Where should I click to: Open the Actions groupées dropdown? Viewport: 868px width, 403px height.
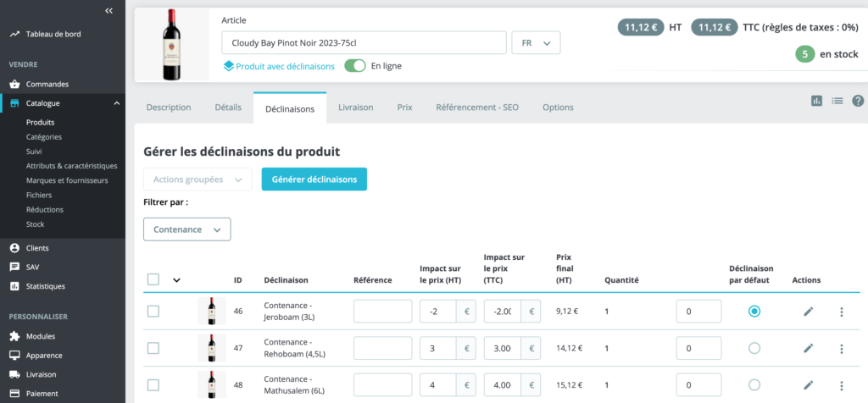[x=198, y=179]
